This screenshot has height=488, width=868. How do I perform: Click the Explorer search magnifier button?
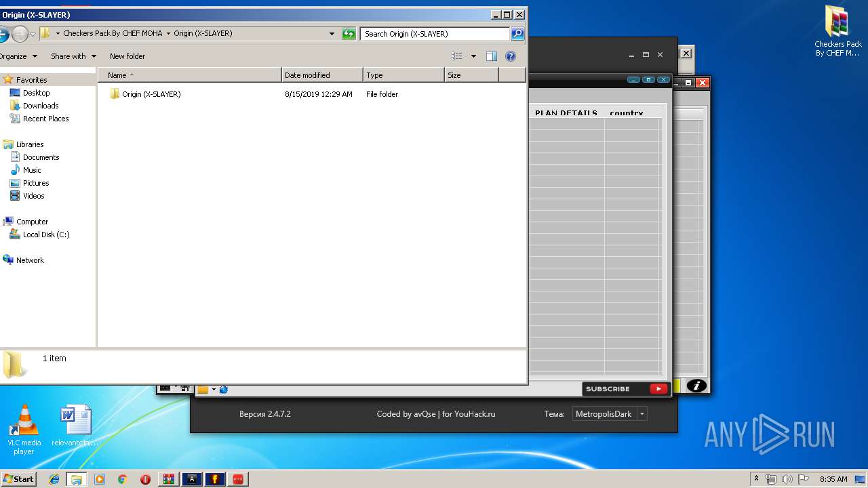tap(517, 34)
